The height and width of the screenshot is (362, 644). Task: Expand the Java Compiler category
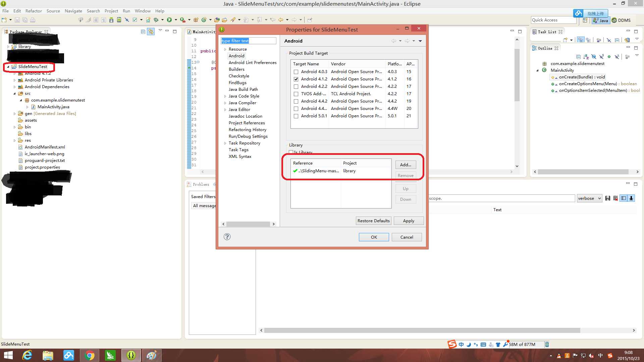(x=225, y=103)
